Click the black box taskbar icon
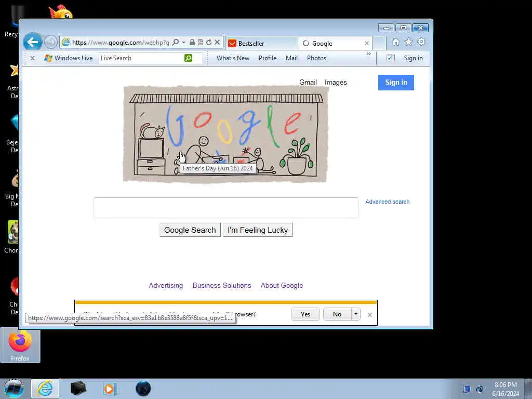The image size is (532, 399). (78, 389)
